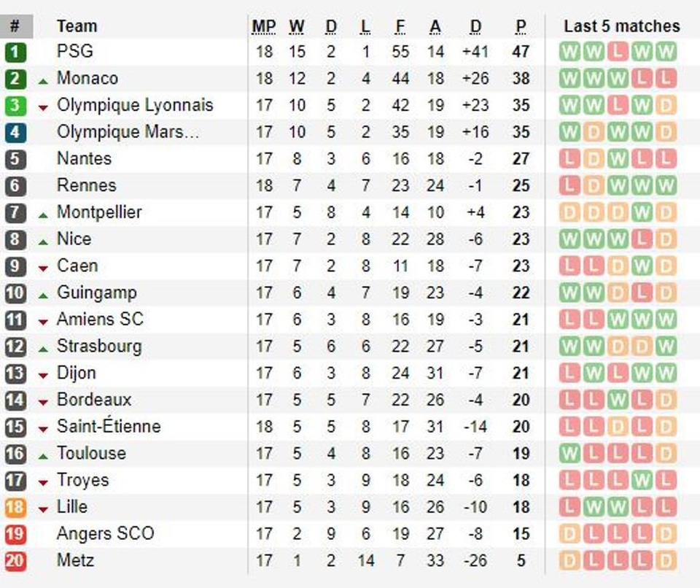
Task: Select the Angers SCO team name
Action: point(105,533)
